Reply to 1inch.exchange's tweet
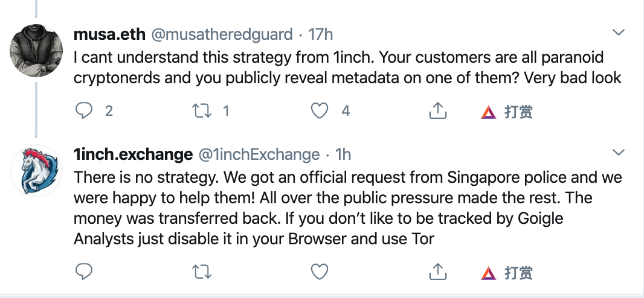Image resolution: width=644 pixels, height=298 pixels. 84,273
